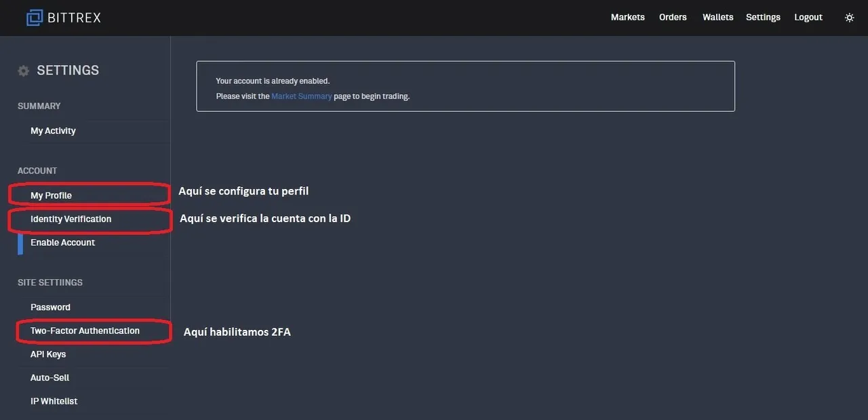Image resolution: width=868 pixels, height=420 pixels.
Task: Open the Password settings
Action: (50, 307)
